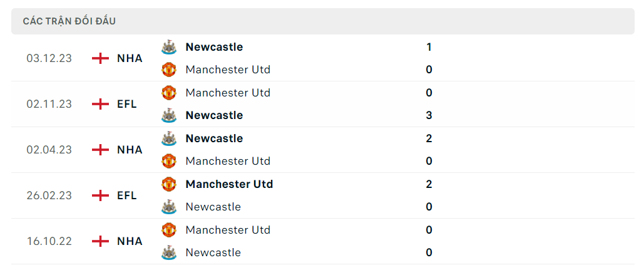Open Manchester Utd link in 26.02.23 match
The height and width of the screenshot is (265, 644).
click(229, 184)
